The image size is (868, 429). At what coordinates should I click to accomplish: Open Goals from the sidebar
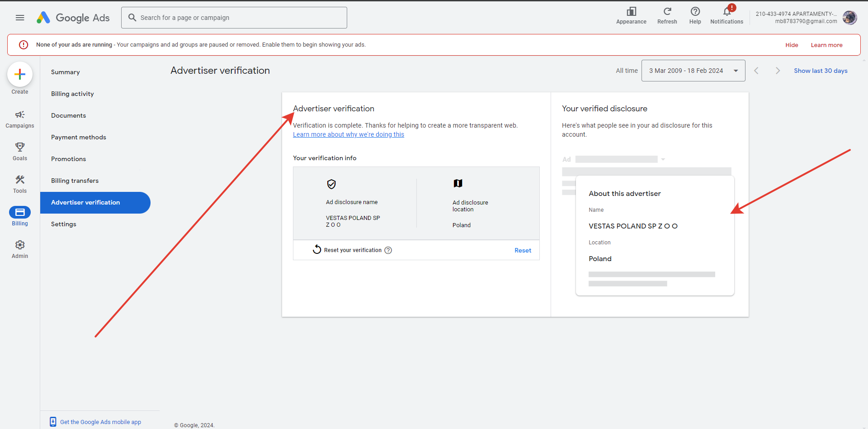coord(20,152)
